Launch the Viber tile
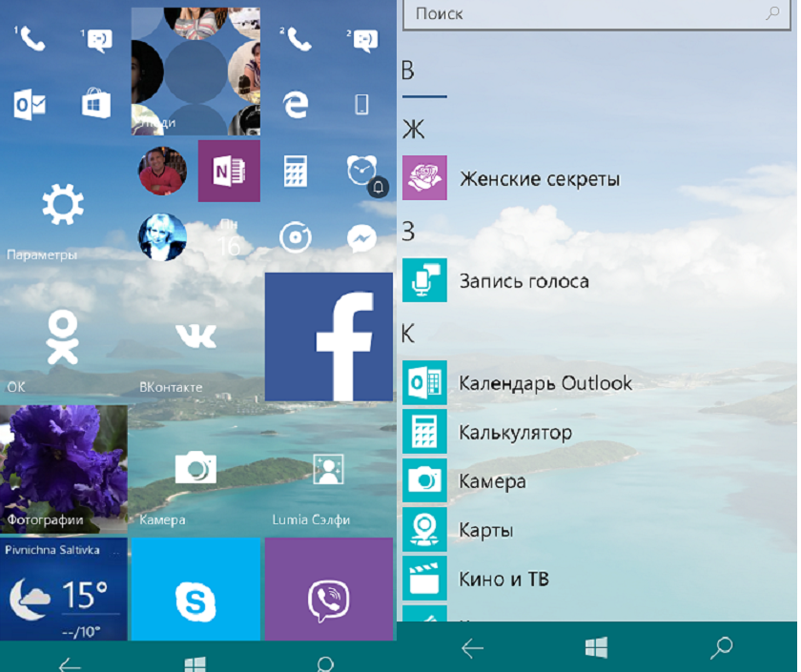The height and width of the screenshot is (672, 801). (329, 589)
